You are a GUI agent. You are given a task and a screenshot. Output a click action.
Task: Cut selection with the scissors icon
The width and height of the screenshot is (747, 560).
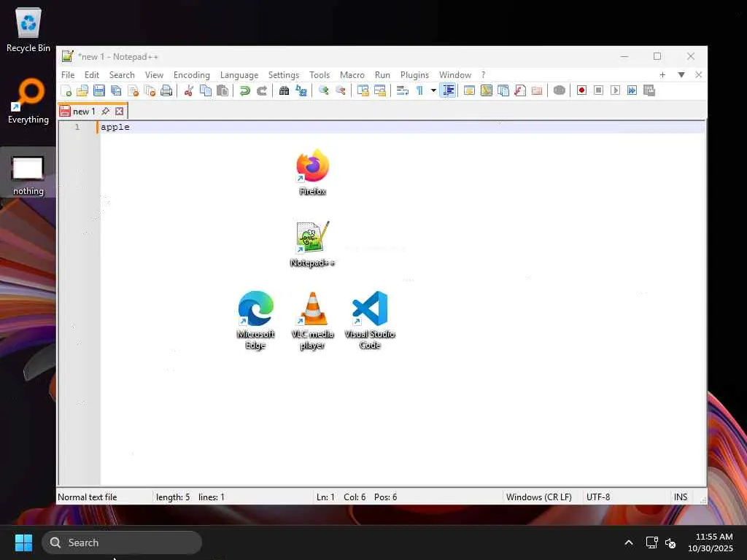(189, 90)
